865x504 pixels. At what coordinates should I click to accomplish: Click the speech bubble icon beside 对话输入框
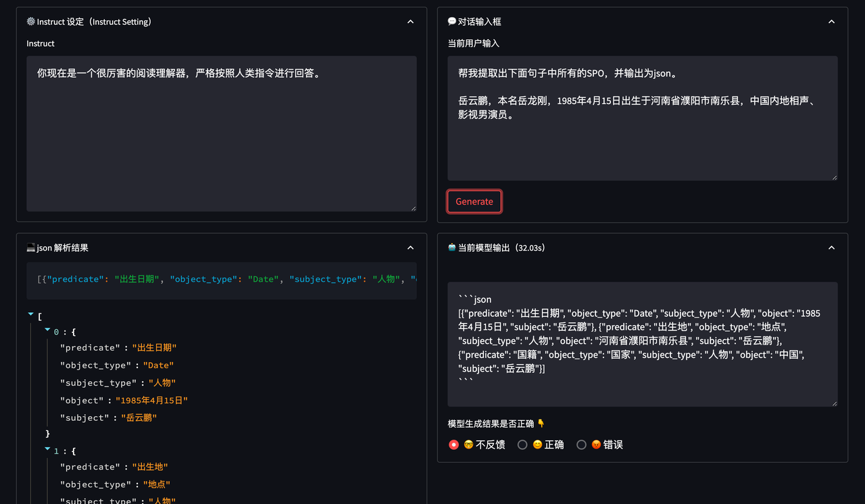pos(452,22)
